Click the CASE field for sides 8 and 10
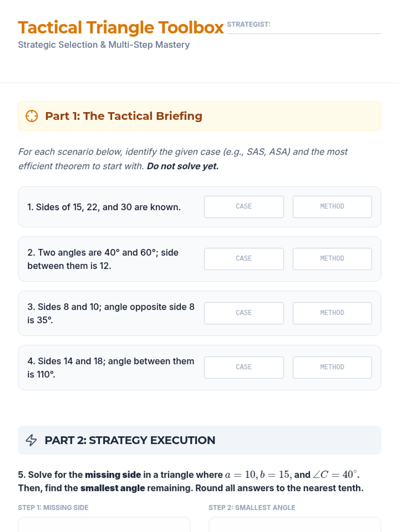The image size is (399, 532). [244, 313]
